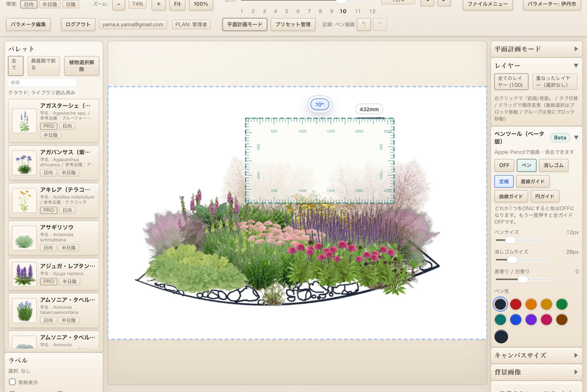Turn the pen tool OFF
Image resolution: width=587 pixels, height=392 pixels.
(x=504, y=165)
